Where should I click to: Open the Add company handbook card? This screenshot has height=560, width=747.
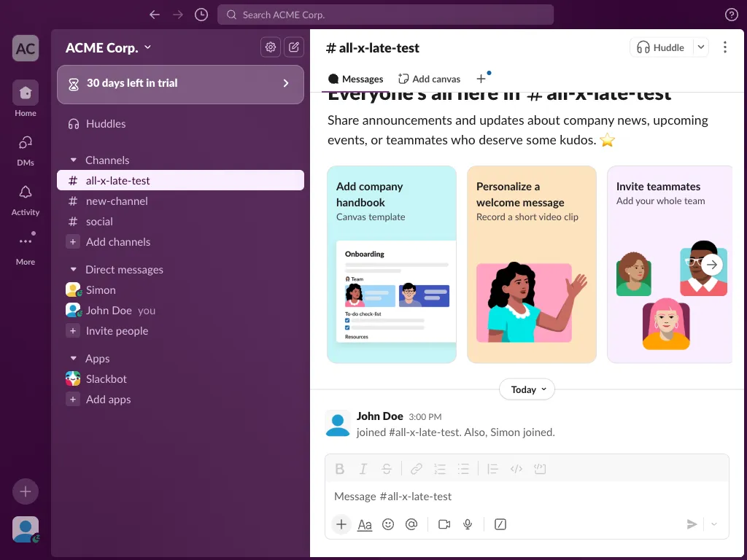coord(392,264)
